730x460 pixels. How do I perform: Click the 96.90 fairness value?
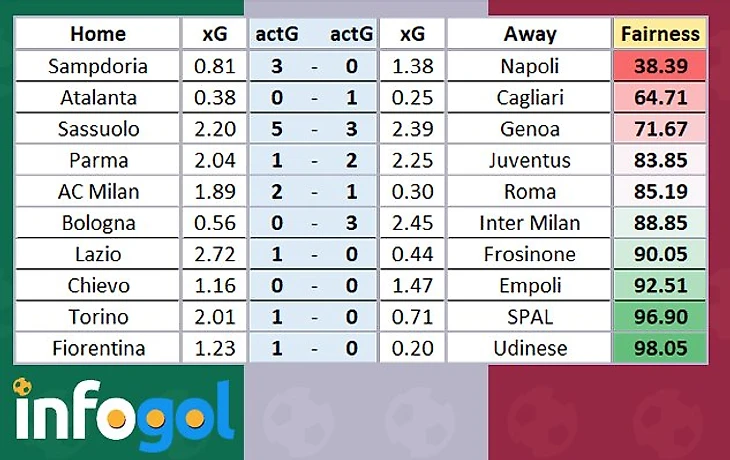point(660,317)
